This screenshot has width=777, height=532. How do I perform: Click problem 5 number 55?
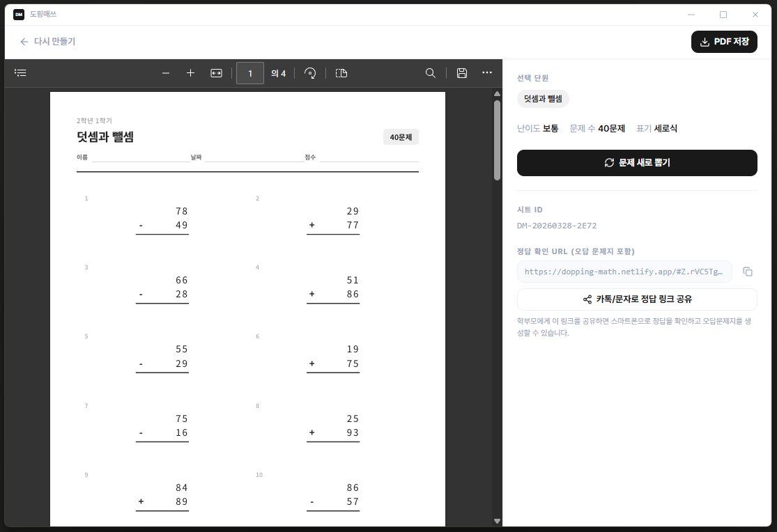(181, 350)
